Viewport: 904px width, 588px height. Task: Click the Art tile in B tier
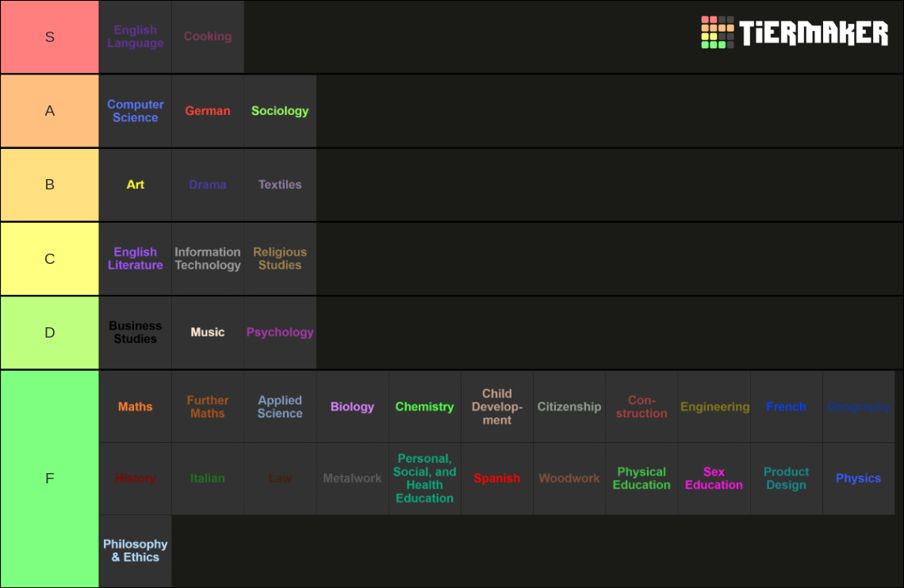[x=135, y=185]
